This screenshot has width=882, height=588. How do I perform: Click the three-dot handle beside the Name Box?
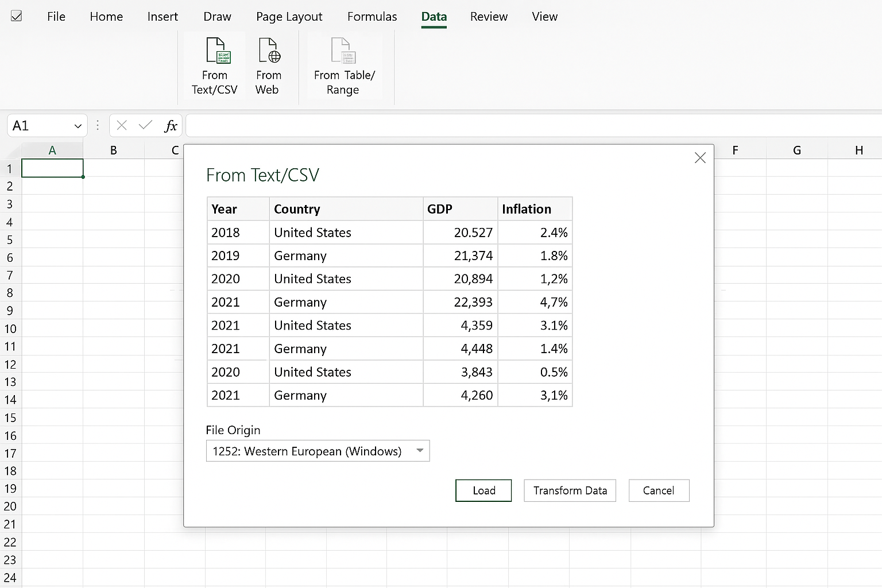coord(98,125)
